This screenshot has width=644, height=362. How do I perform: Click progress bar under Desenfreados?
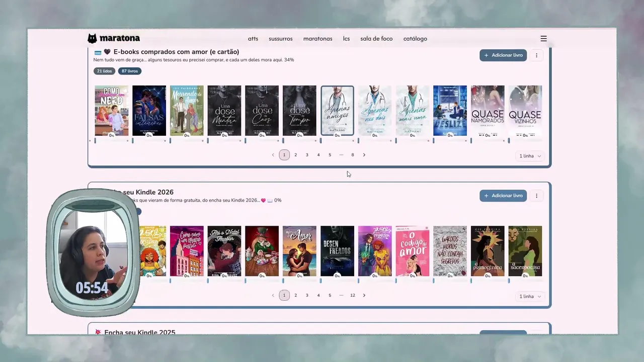pyautogui.click(x=337, y=281)
